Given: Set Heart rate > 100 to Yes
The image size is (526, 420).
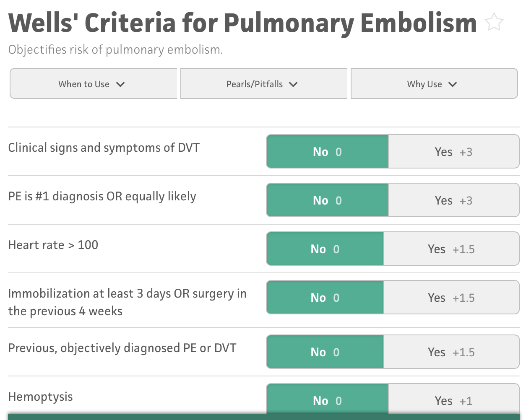Looking at the screenshot, I should [451, 249].
